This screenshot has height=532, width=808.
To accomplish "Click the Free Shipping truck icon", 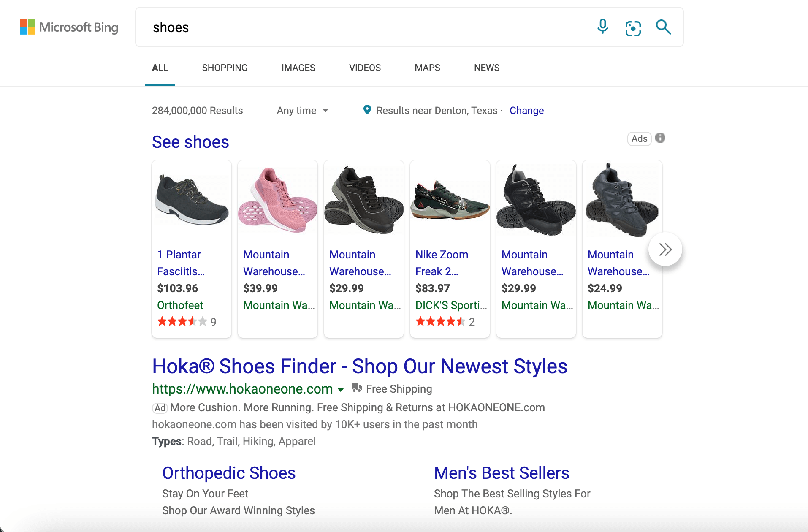I will 357,388.
